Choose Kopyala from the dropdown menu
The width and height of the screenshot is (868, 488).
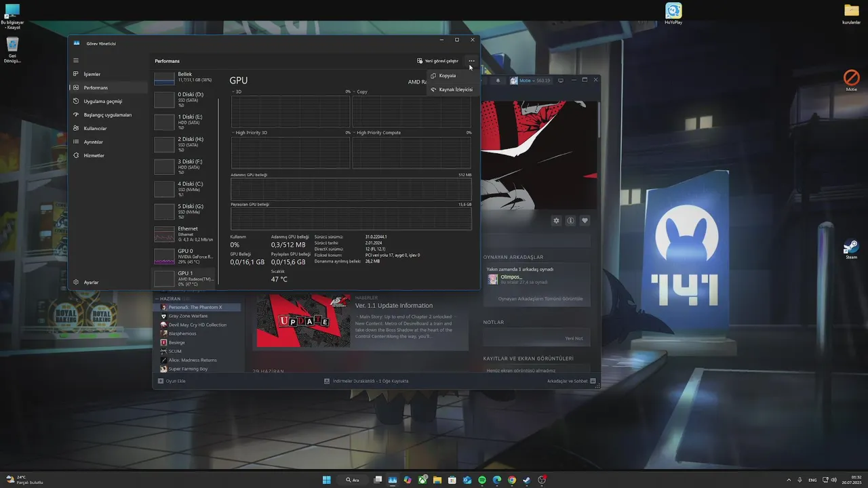pyautogui.click(x=452, y=76)
